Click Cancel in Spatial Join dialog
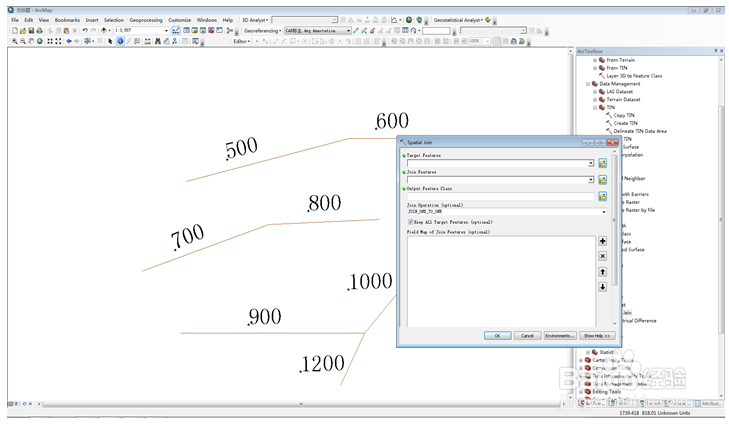This screenshot has height=427, width=729. pyautogui.click(x=527, y=336)
